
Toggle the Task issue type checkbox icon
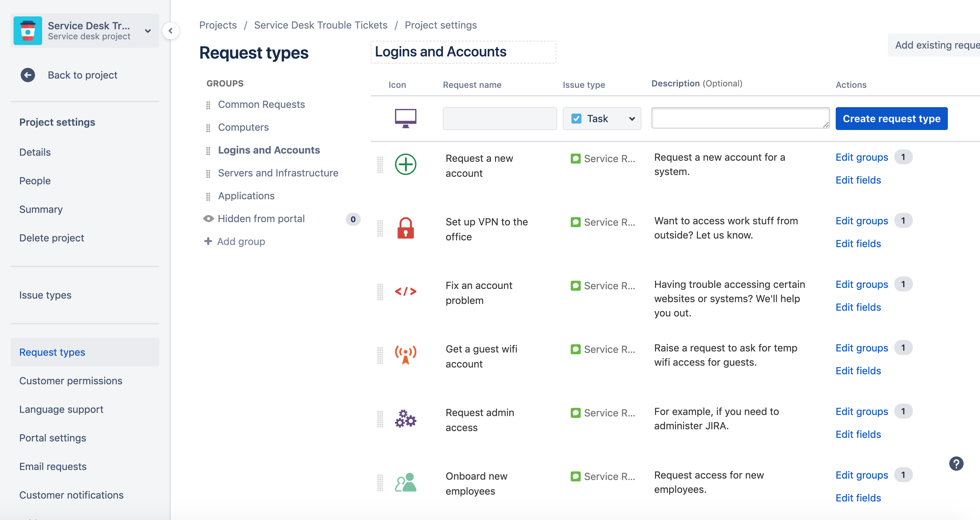(x=576, y=119)
